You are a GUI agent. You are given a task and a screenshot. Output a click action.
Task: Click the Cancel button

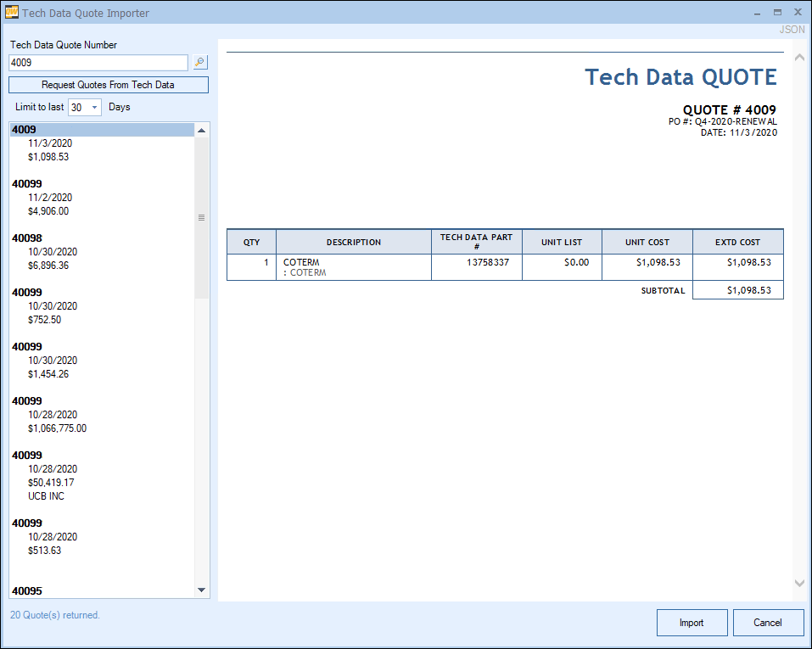coord(768,623)
